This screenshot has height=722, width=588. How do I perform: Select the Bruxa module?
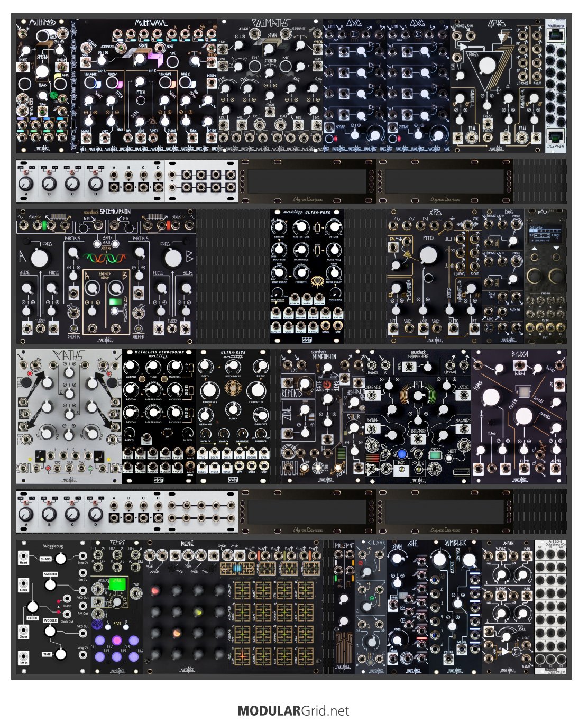click(519, 416)
